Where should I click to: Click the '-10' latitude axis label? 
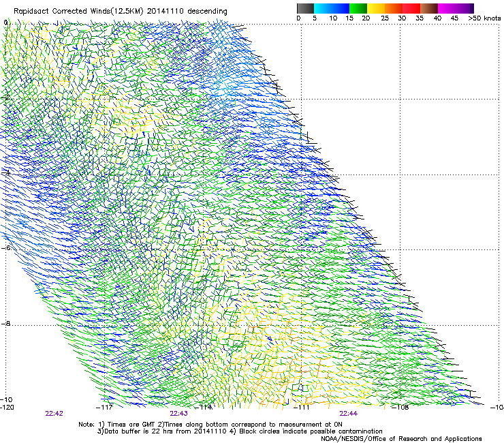(6, 399)
